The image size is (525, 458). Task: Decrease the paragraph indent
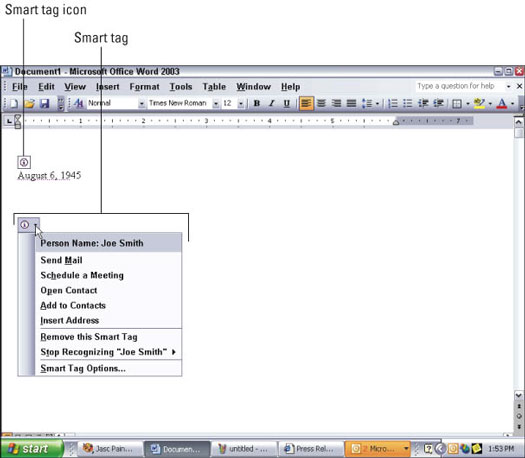coord(424,103)
